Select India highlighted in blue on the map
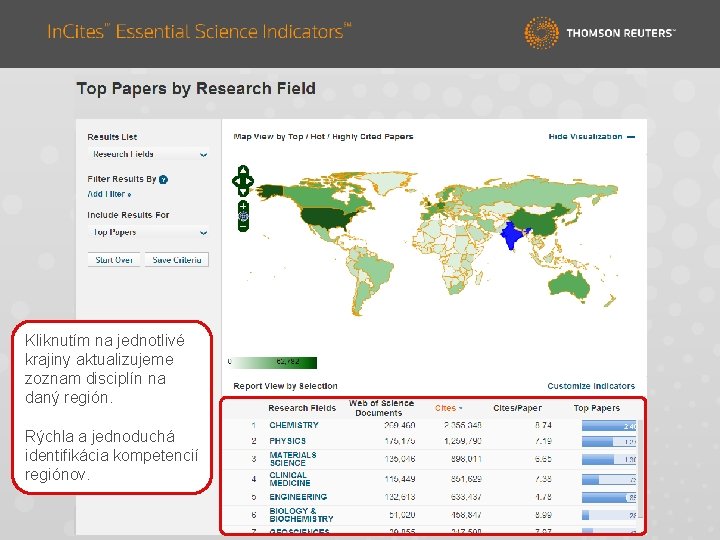This screenshot has width=720, height=540. [x=512, y=235]
